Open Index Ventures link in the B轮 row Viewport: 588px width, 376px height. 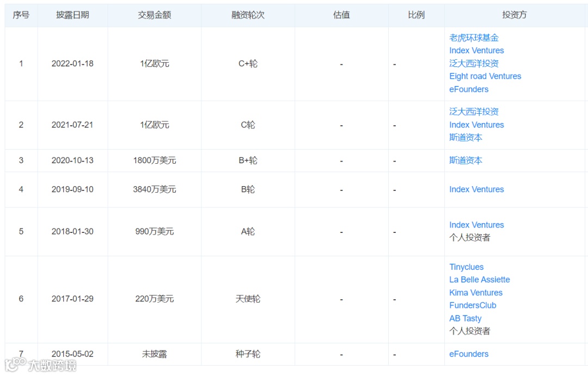[x=476, y=190]
